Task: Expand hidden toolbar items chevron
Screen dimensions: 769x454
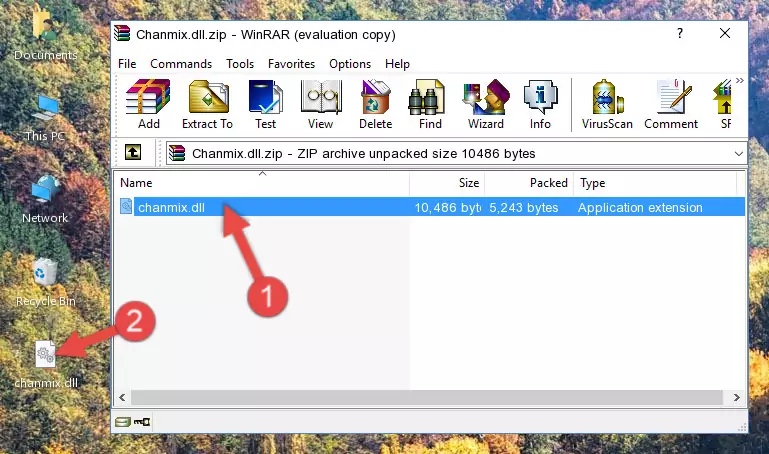Action: pos(740,80)
